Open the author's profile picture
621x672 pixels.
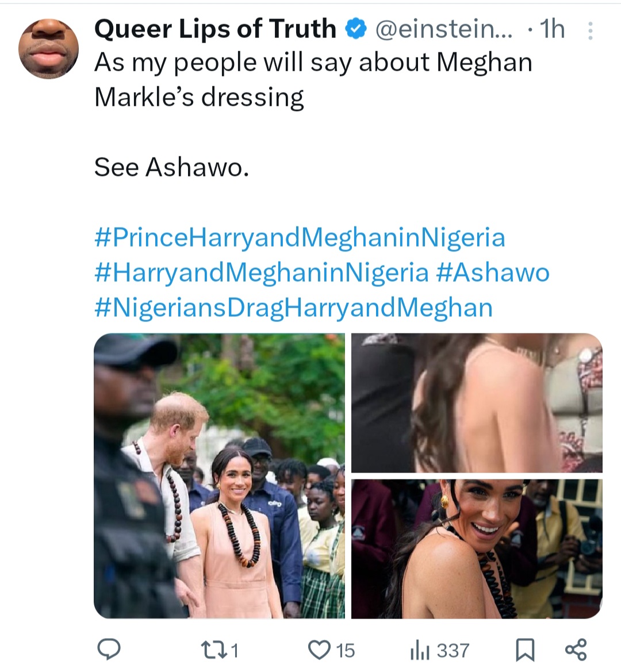48,48
